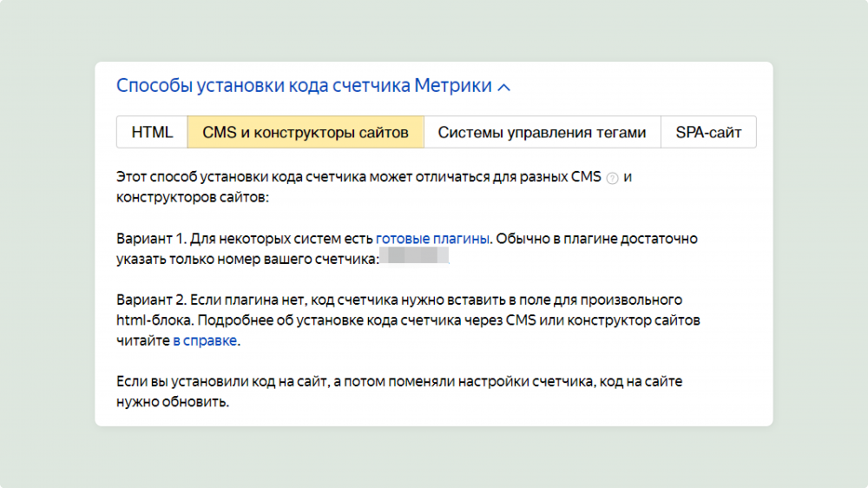This screenshot has height=488, width=868.
Task: Open the Системы управления тегами tab
Action: coord(542,132)
